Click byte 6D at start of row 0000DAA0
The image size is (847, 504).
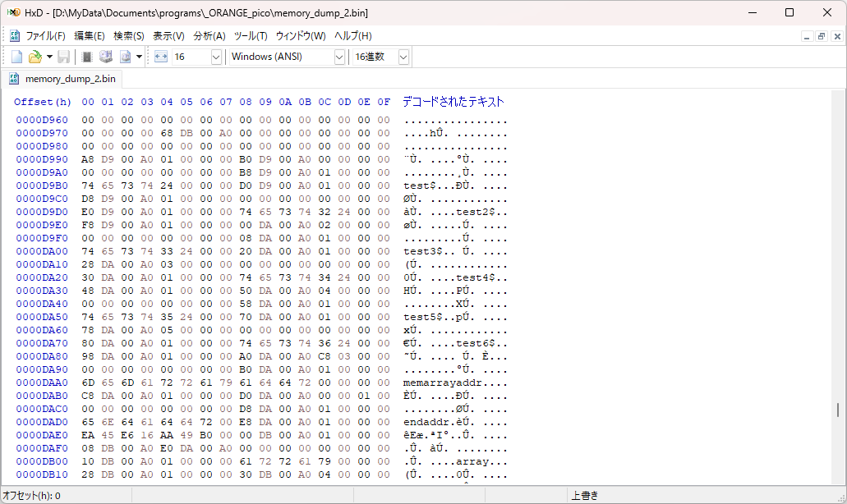click(88, 383)
